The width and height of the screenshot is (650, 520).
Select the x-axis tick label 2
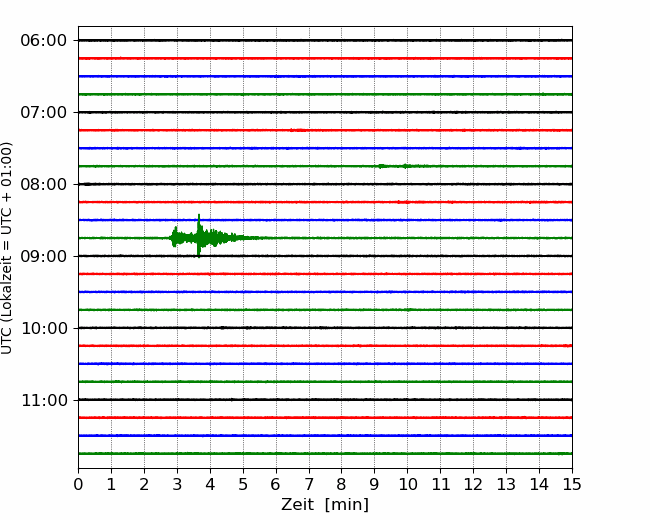(144, 484)
